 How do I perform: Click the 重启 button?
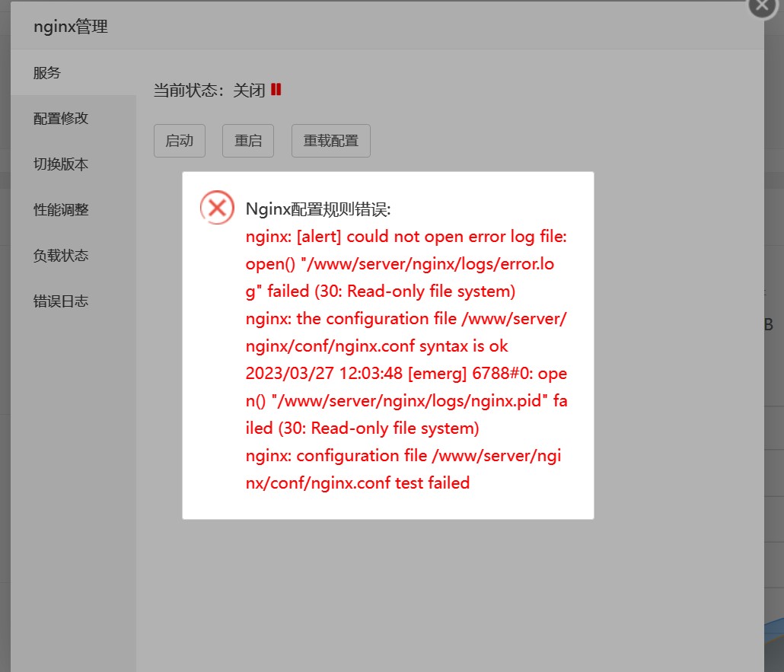click(248, 141)
